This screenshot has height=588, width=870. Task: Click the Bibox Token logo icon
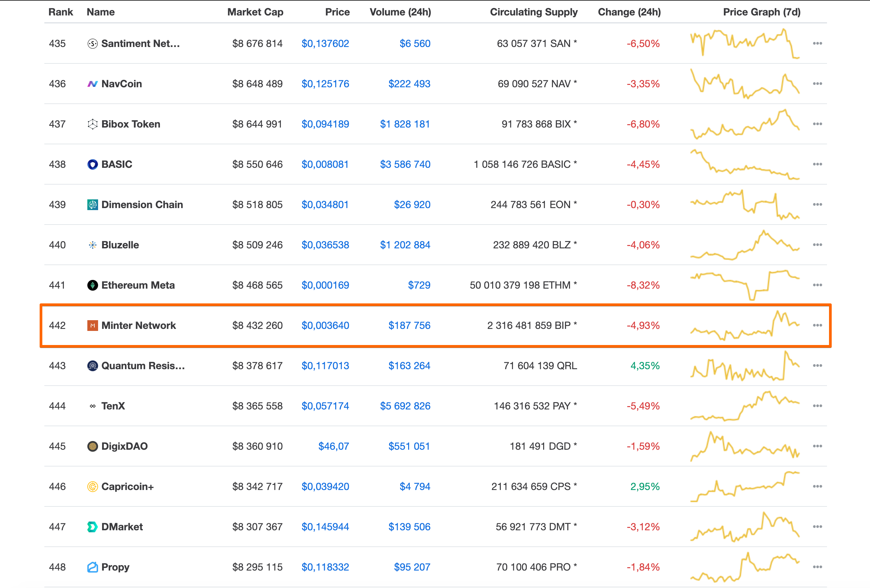(x=92, y=124)
